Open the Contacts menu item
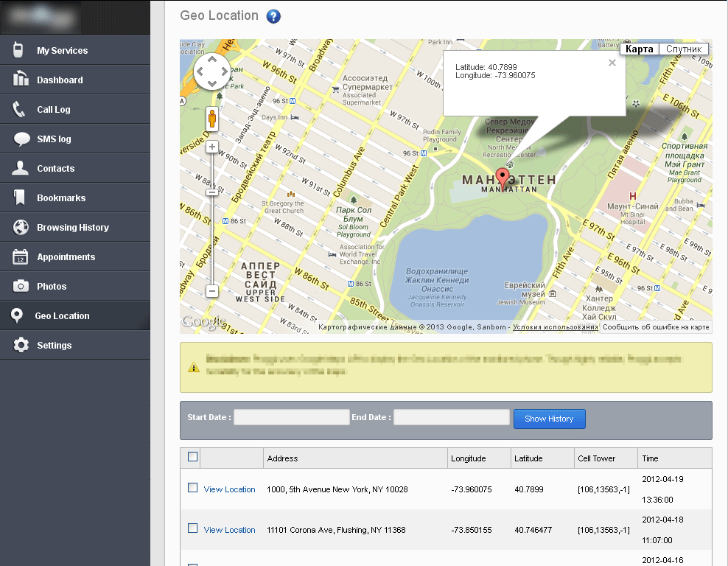The width and height of the screenshot is (728, 566). tap(75, 168)
